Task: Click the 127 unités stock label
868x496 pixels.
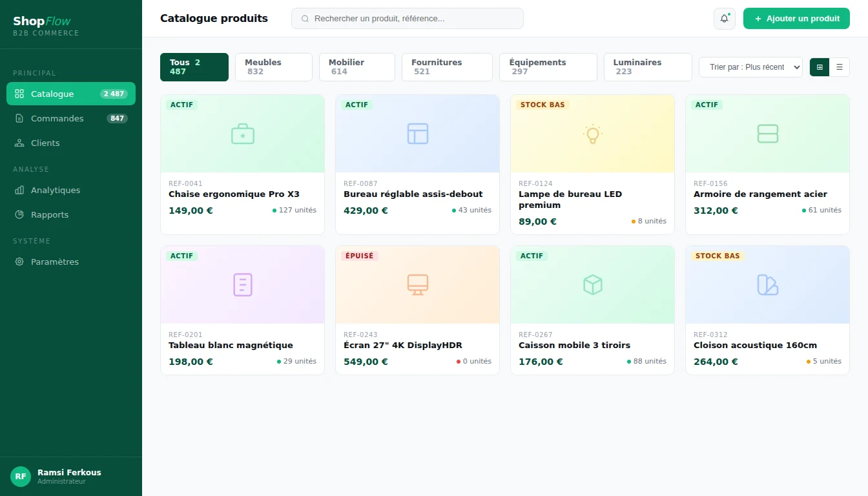Action: point(294,210)
